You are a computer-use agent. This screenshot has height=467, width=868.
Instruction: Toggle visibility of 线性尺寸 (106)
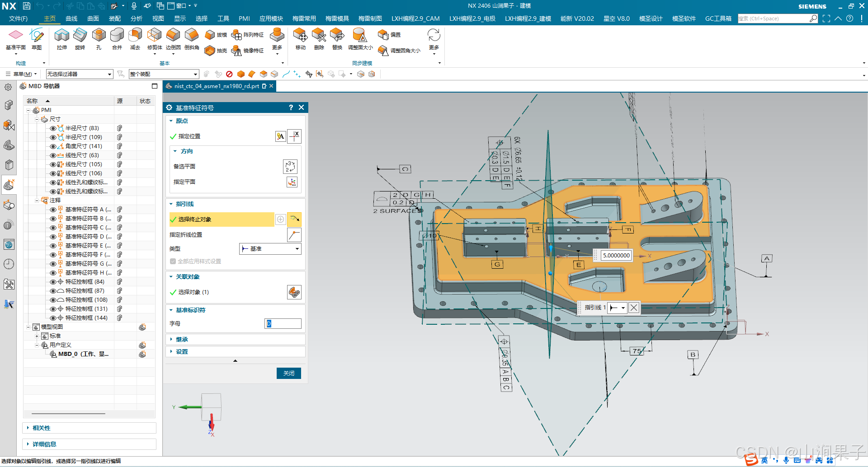pyautogui.click(x=53, y=173)
